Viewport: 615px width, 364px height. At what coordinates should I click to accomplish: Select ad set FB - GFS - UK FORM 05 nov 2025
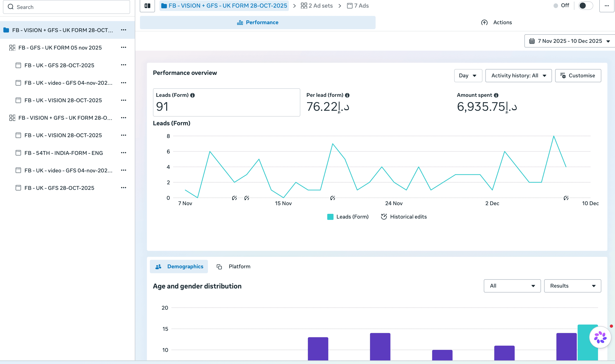(60, 48)
